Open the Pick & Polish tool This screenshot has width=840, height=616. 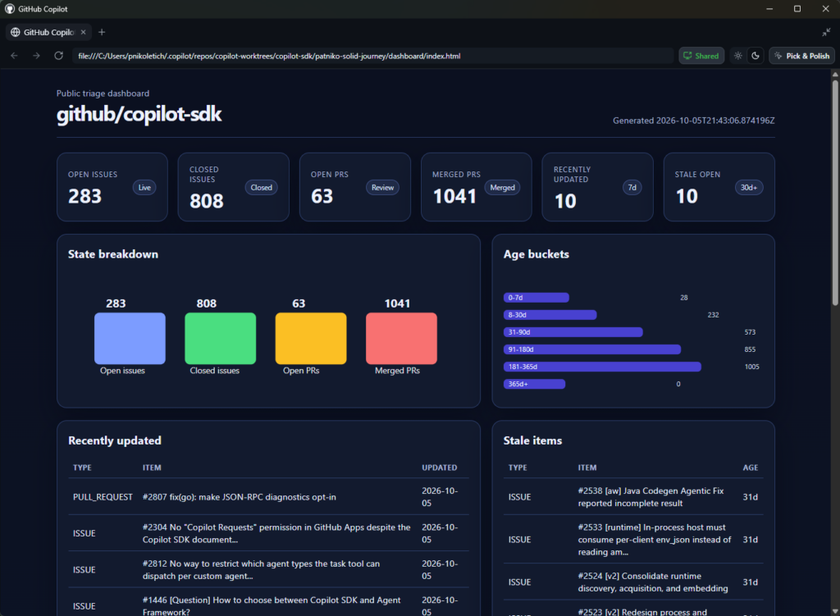click(x=802, y=56)
